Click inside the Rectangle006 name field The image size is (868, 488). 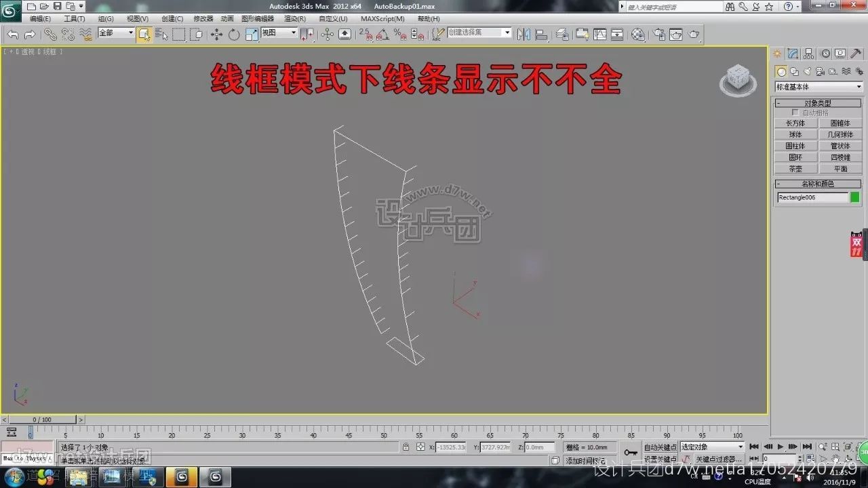tap(813, 197)
